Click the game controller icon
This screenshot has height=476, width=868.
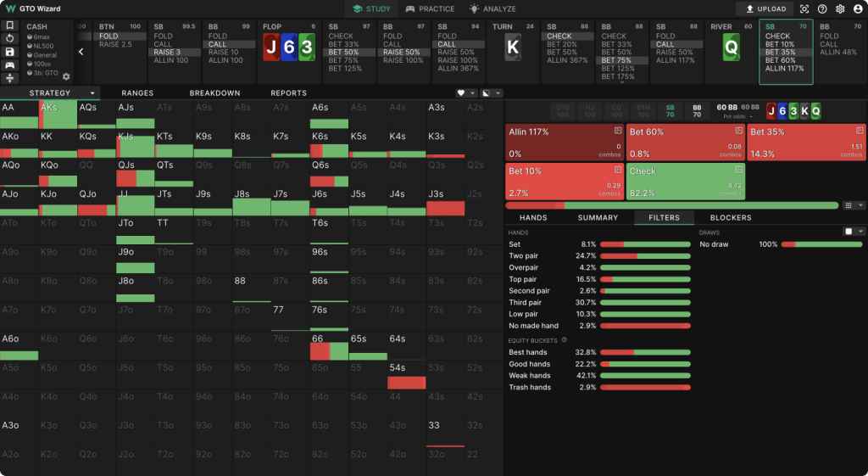9,65
